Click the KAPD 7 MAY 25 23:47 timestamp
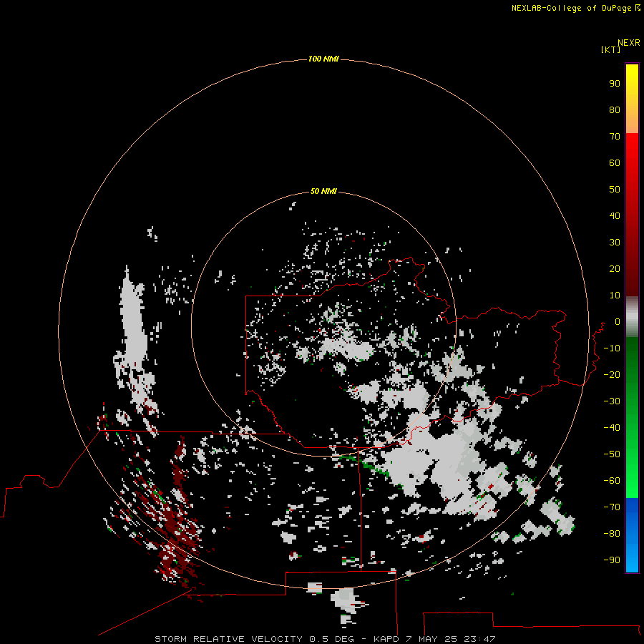Viewport: 644px width, 644px height. [434, 639]
